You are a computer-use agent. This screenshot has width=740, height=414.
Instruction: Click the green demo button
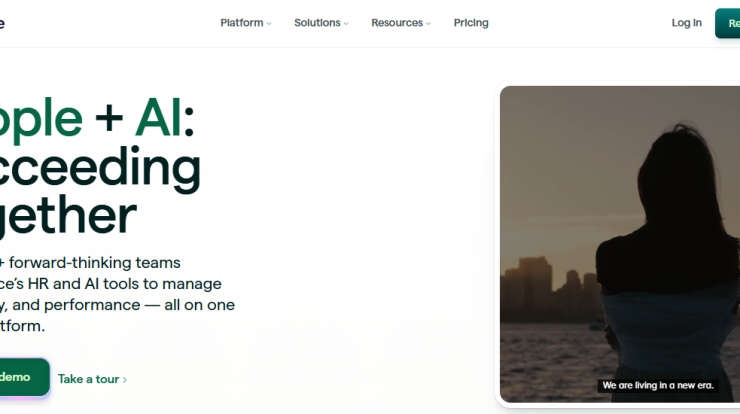tap(25, 377)
